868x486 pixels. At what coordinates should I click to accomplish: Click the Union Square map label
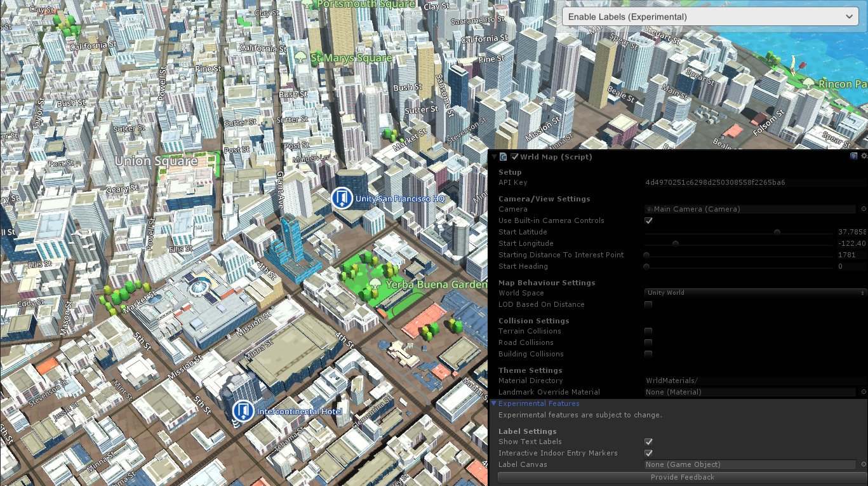click(156, 161)
